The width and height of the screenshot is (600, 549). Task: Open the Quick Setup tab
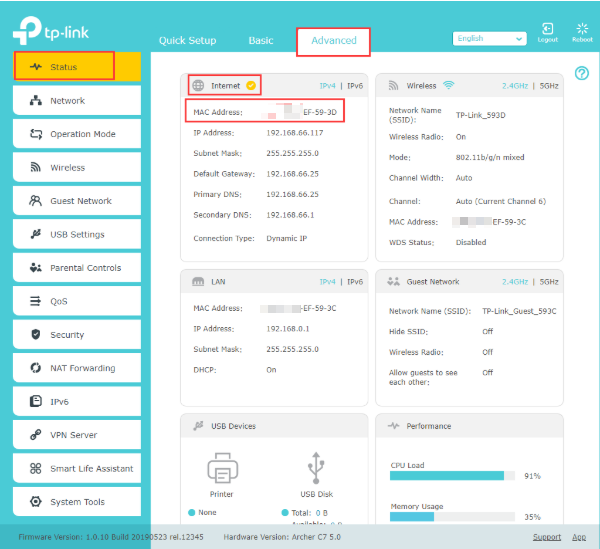coord(188,40)
